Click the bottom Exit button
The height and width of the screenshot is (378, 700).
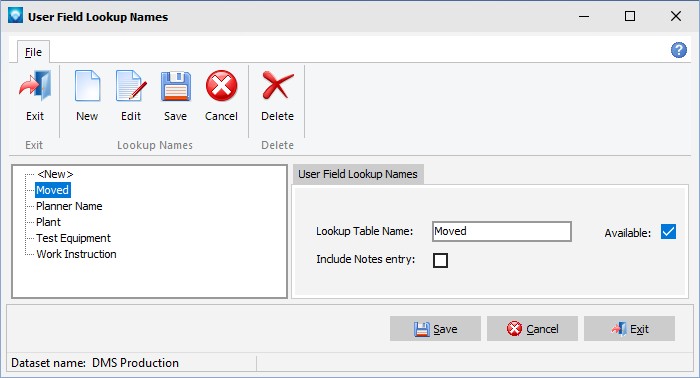pos(629,329)
